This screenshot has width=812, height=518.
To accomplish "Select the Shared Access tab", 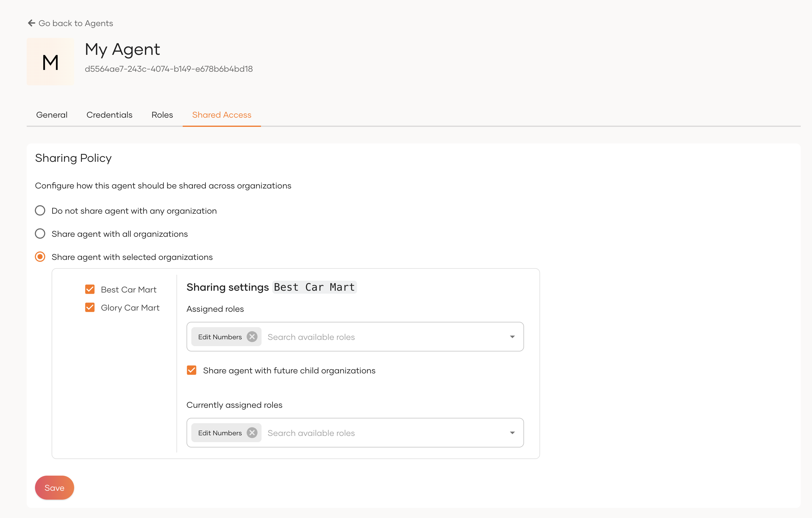I will (222, 115).
